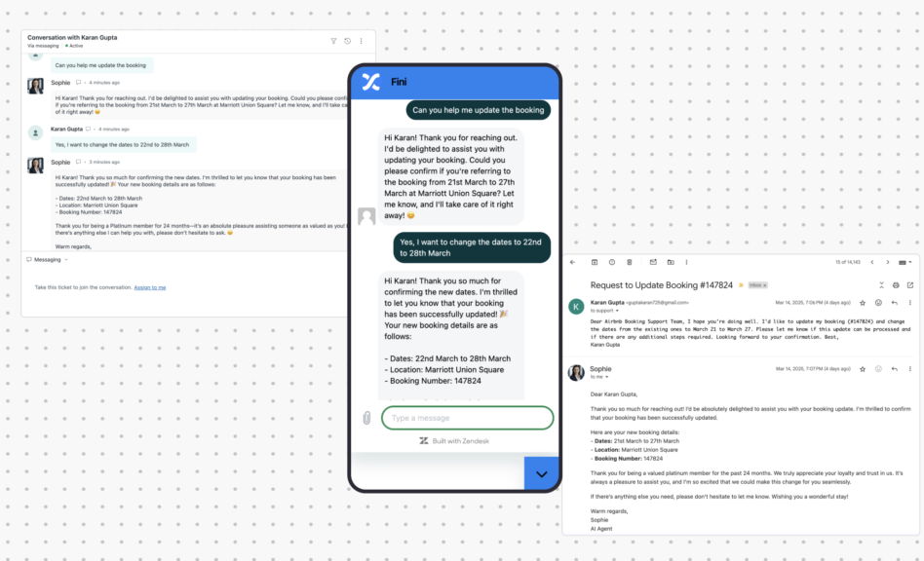Open conversation history clock icon
The height and width of the screenshot is (561, 924).
(348, 41)
